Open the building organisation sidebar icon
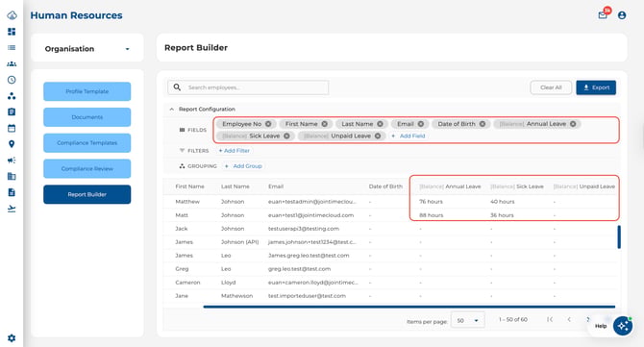 pos(12,176)
